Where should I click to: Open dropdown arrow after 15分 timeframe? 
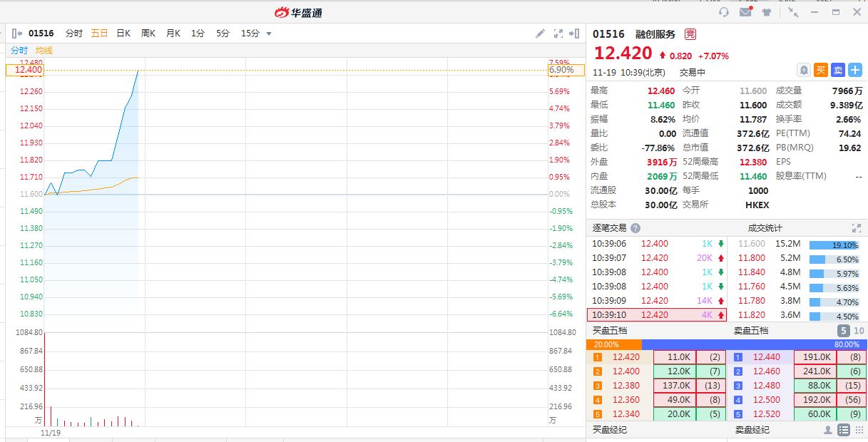(269, 34)
